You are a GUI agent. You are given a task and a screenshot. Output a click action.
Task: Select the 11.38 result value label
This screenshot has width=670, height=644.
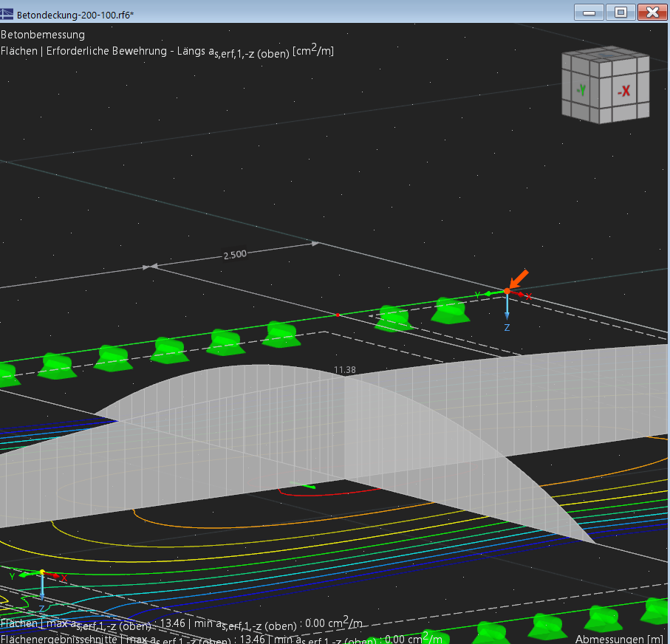tap(344, 370)
